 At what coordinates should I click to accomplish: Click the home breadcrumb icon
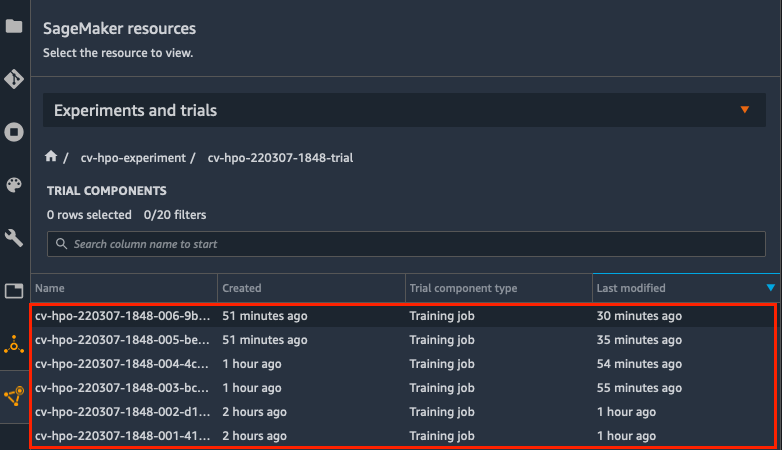click(x=51, y=157)
